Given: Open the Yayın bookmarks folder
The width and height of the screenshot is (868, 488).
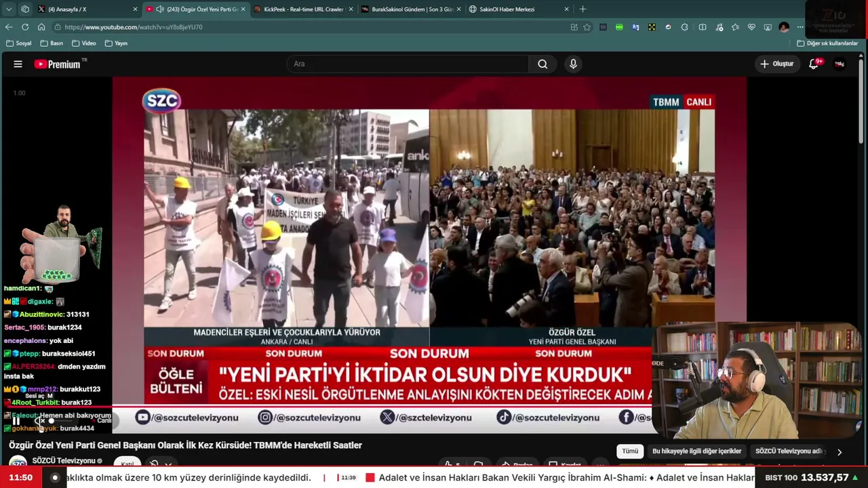Looking at the screenshot, I should point(117,43).
